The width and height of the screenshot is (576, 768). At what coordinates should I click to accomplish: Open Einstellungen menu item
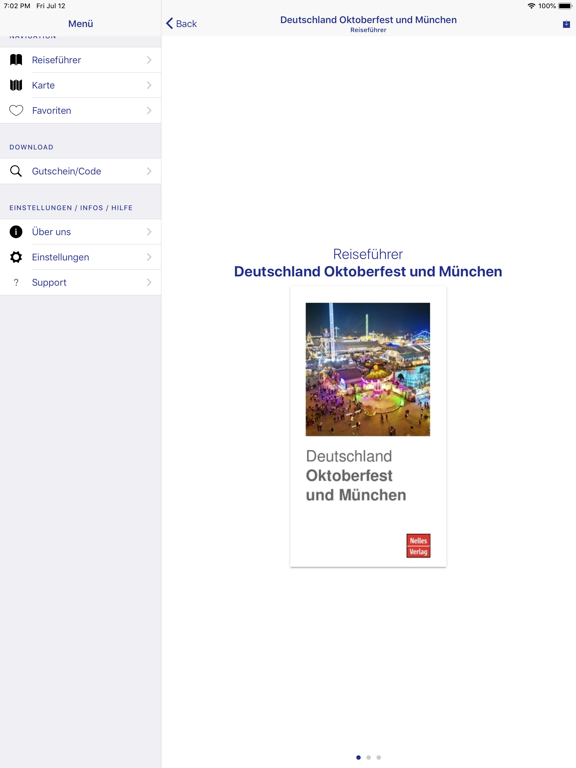[x=80, y=257]
